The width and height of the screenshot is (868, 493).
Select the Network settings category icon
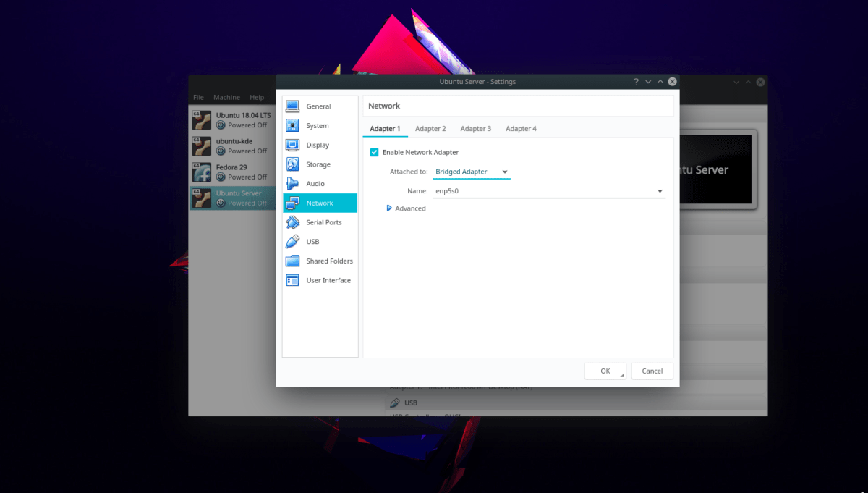pos(292,203)
